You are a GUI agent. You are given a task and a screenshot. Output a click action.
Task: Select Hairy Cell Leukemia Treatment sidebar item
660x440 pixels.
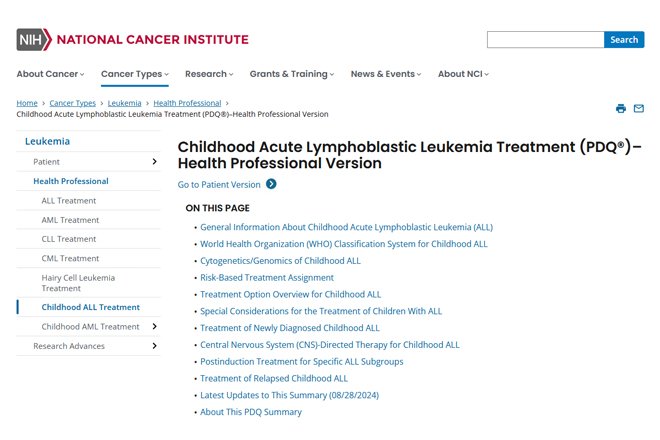(x=78, y=283)
